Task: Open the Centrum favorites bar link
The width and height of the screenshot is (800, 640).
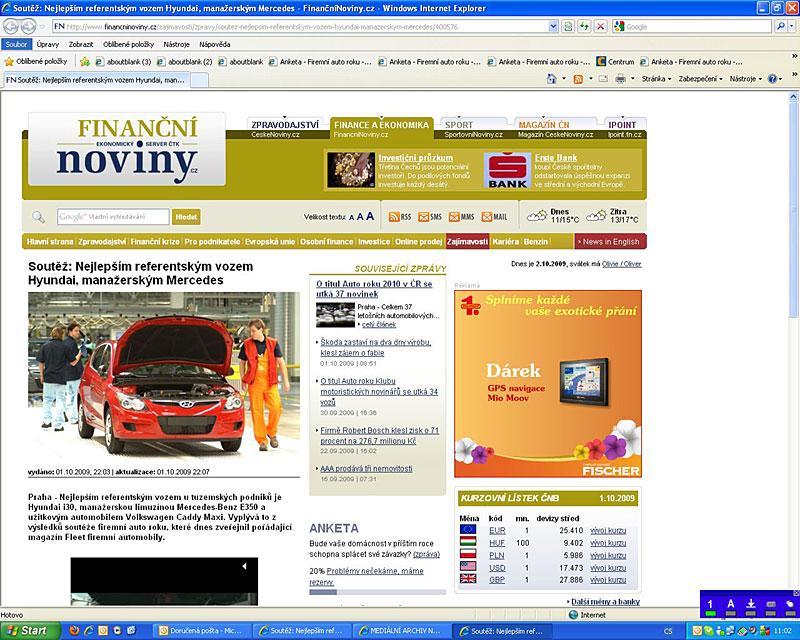Action: point(615,62)
